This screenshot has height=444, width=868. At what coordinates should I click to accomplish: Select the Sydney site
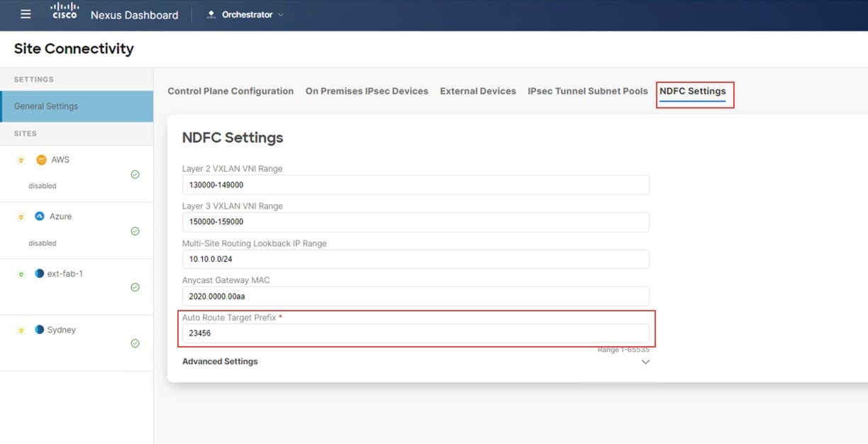click(77, 343)
